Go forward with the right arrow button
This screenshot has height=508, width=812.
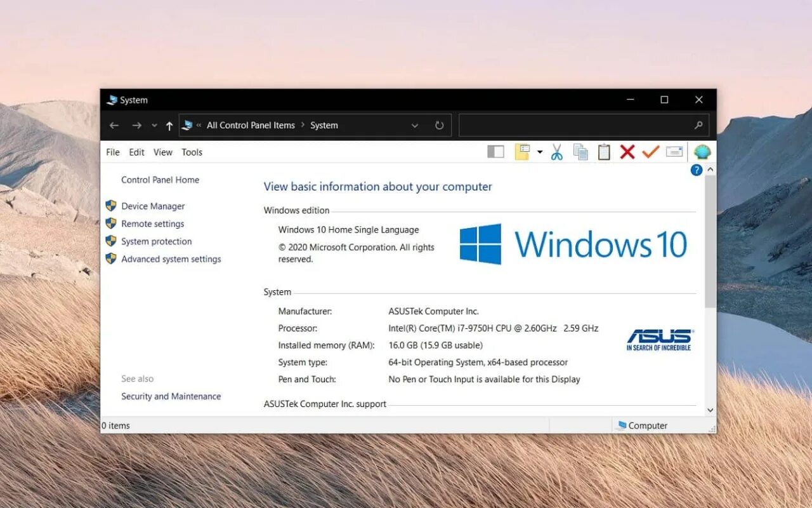(136, 125)
